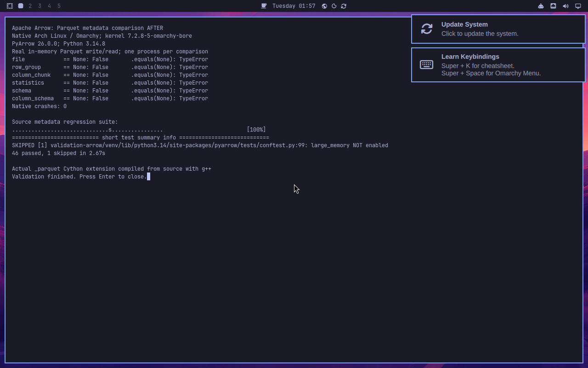Click the 'Real in-memory Parquet write/read' line

pos(110,52)
